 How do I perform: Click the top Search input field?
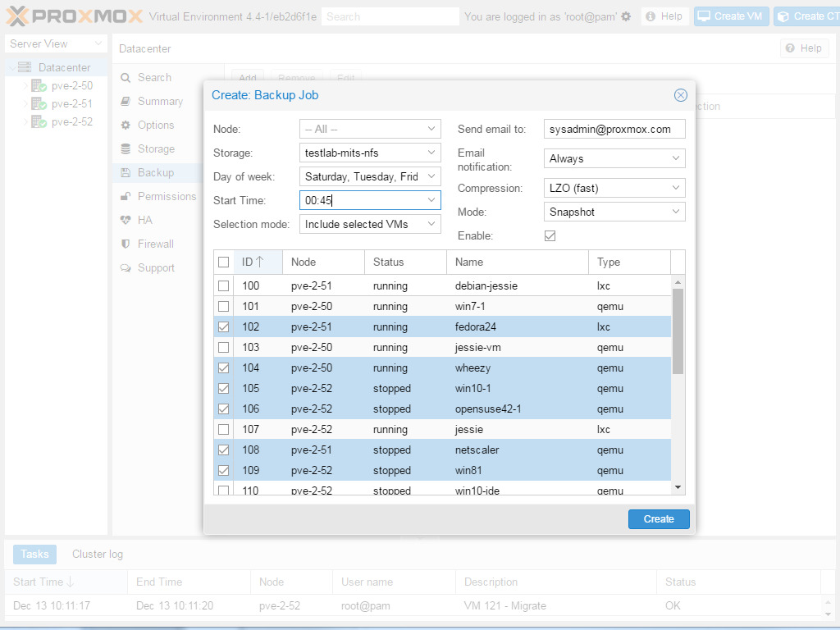pos(390,16)
